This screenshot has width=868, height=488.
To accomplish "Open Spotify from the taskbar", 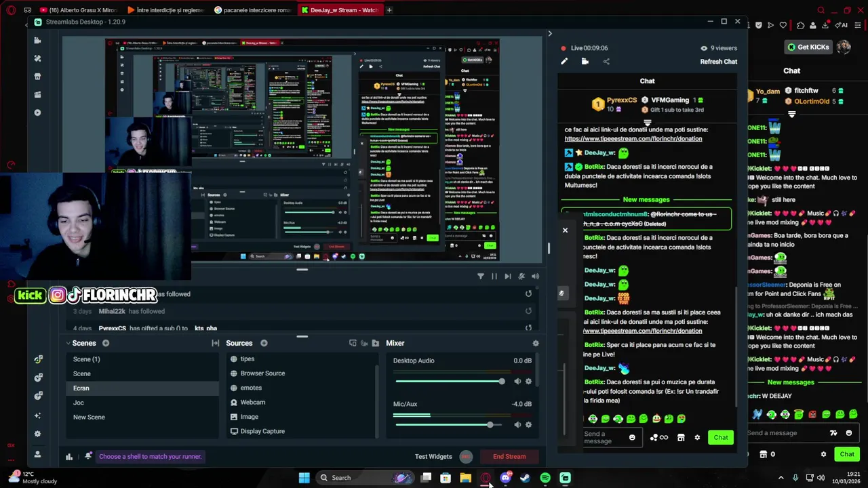I will pyautogui.click(x=545, y=478).
